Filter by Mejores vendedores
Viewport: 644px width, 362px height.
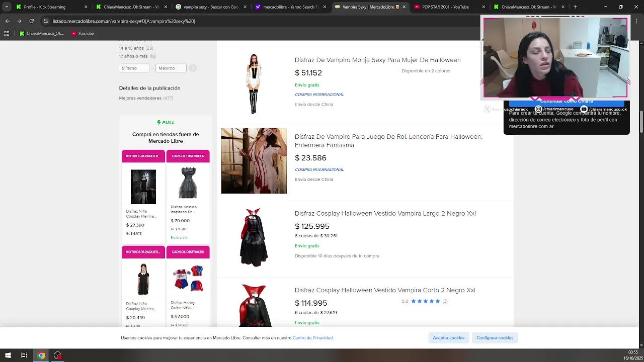pyautogui.click(x=146, y=98)
